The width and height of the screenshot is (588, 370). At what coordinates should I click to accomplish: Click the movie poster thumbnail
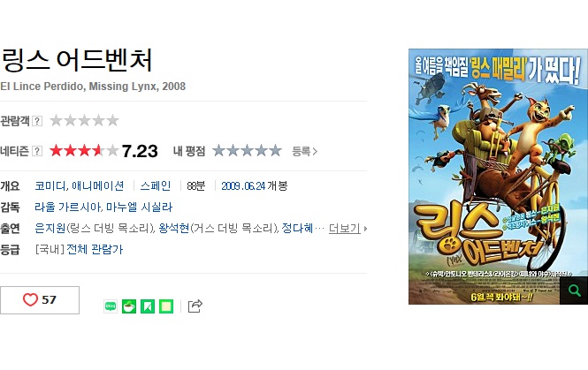click(x=498, y=177)
